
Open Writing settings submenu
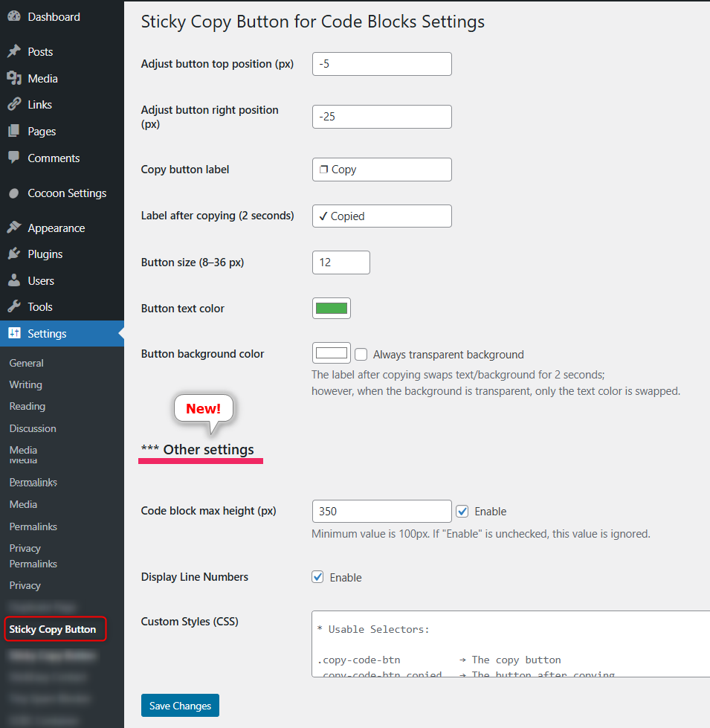pyautogui.click(x=25, y=384)
